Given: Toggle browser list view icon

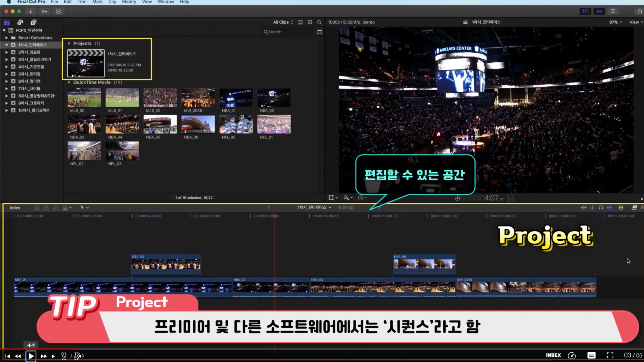Looking at the screenshot, I should click(300, 22).
